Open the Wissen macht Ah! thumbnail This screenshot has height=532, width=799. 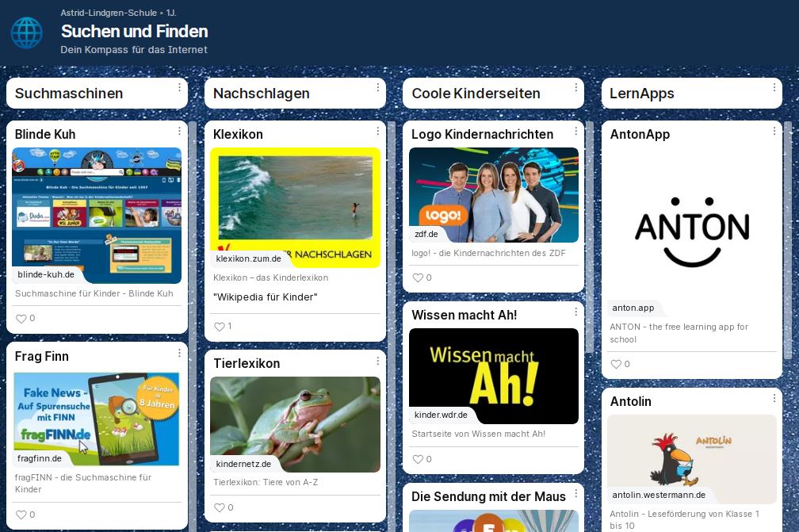[493, 375]
